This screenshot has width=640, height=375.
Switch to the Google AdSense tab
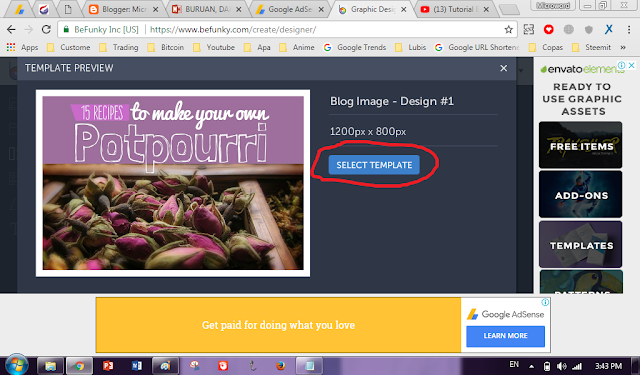click(x=290, y=9)
